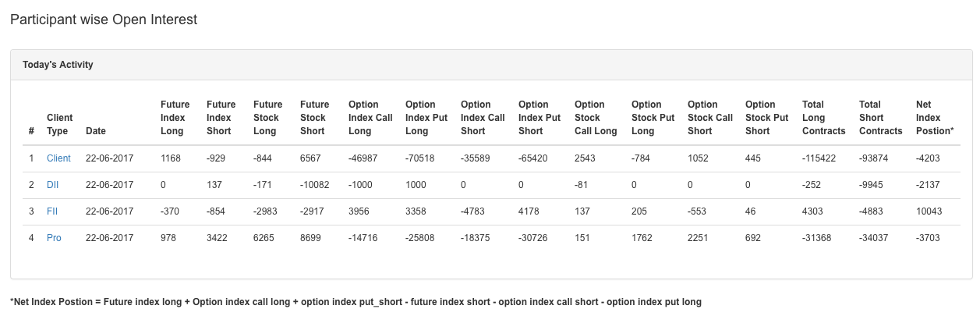Click the Future Stock Short header
Viewport: 980px width, 316px height.
pos(315,118)
